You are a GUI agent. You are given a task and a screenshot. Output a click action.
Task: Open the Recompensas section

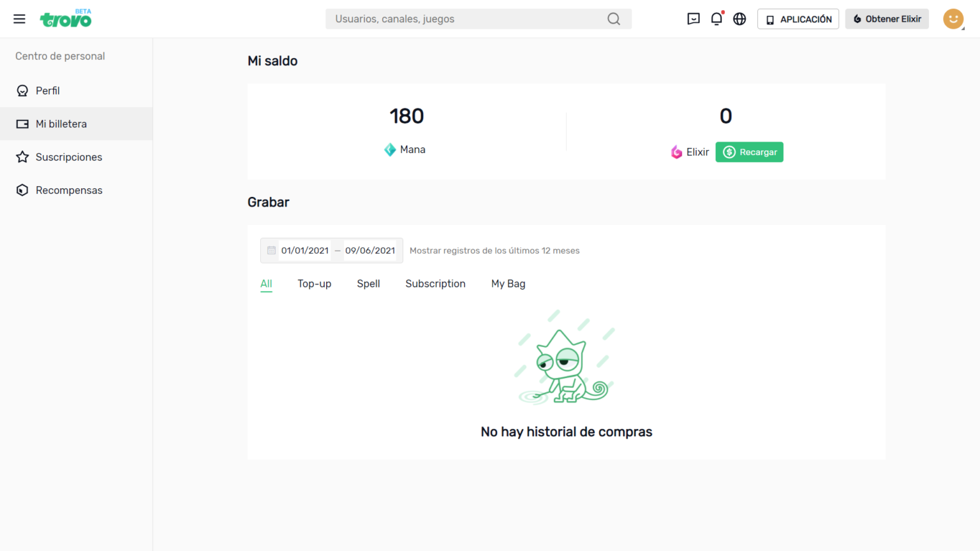pyautogui.click(x=69, y=190)
